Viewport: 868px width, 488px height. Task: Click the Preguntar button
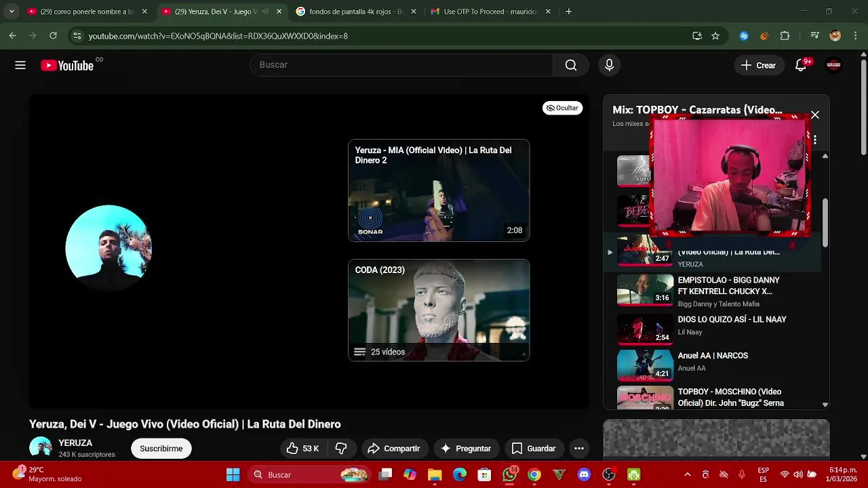(466, 449)
